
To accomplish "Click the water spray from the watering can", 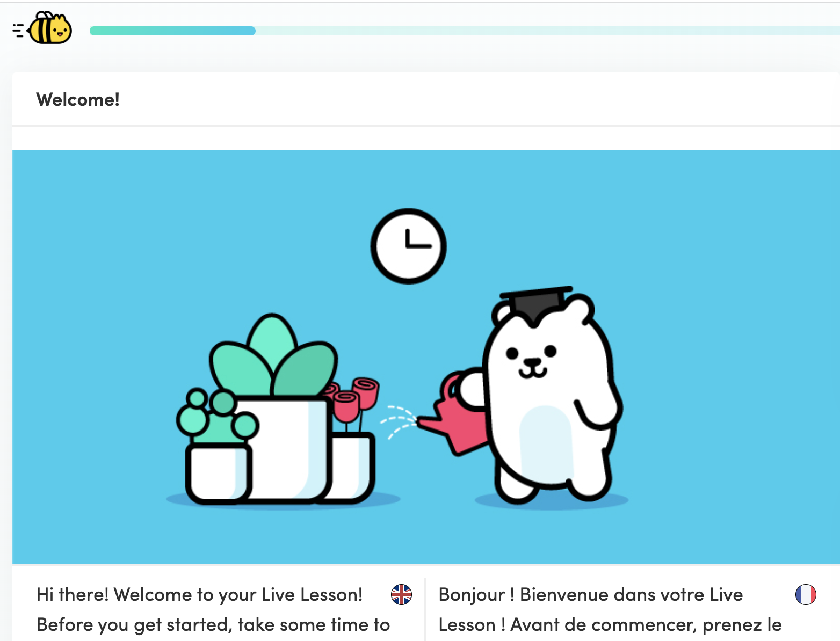I will coord(399,421).
